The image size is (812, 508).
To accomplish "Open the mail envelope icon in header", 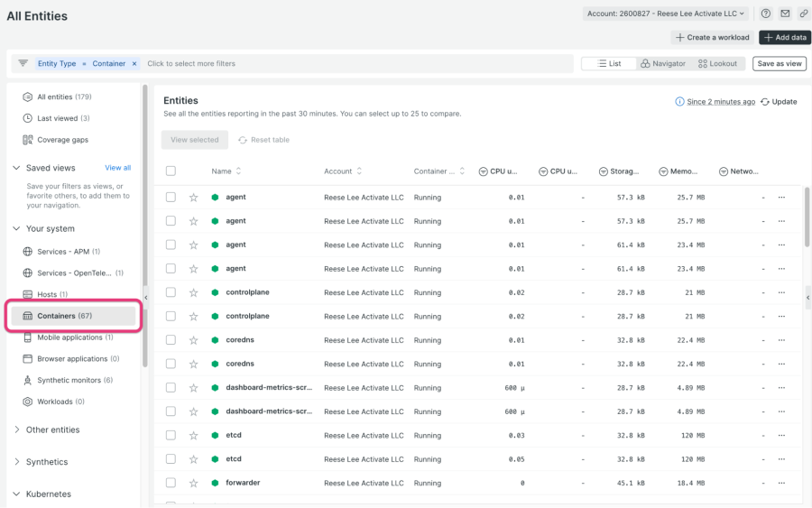I will click(x=785, y=14).
